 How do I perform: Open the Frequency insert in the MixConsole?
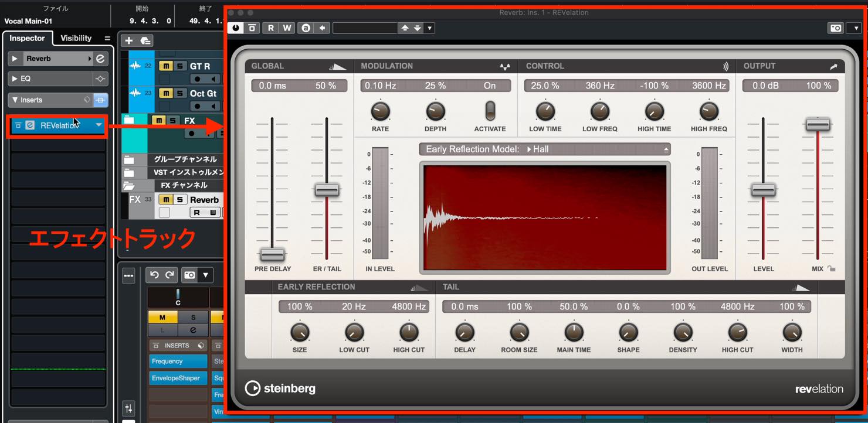point(178,361)
